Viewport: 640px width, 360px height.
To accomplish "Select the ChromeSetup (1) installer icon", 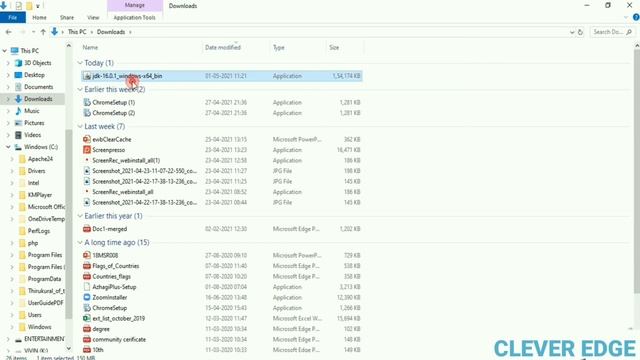I will click(x=87, y=102).
